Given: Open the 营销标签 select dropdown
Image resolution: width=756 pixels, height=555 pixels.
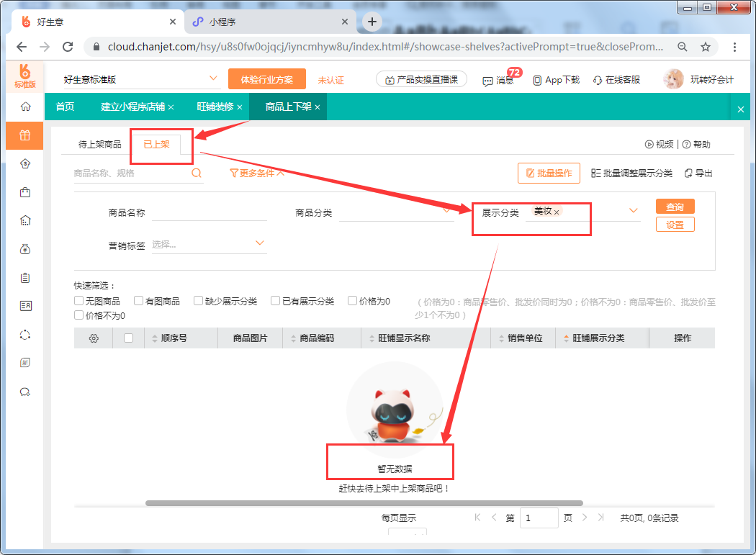Looking at the screenshot, I should coord(210,244).
